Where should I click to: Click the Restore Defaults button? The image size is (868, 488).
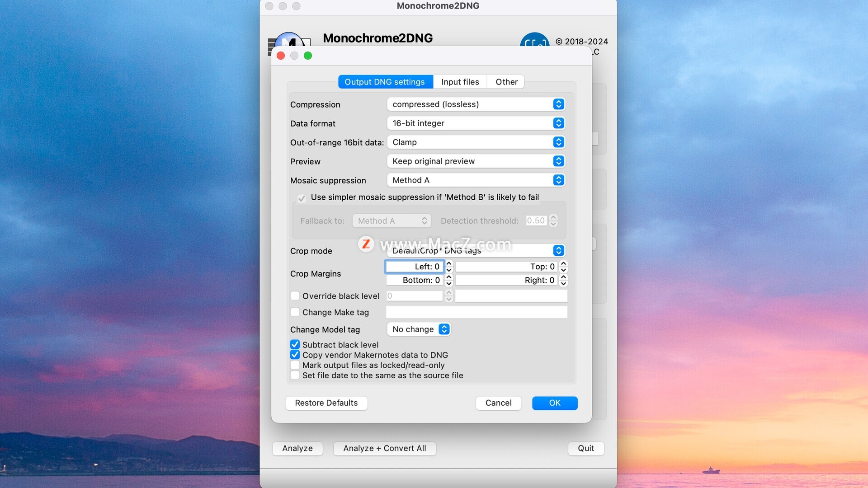(x=326, y=403)
